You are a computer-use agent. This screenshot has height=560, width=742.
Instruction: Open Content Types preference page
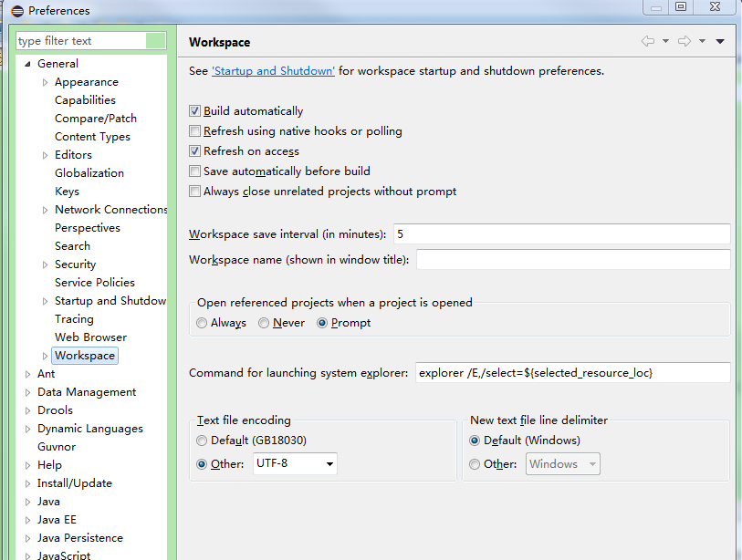pos(92,137)
